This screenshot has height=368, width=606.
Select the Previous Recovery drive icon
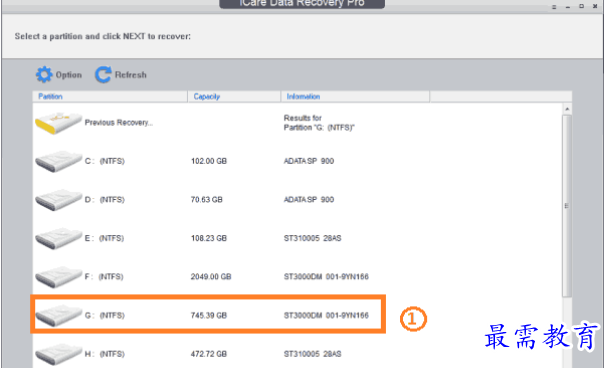(x=58, y=123)
